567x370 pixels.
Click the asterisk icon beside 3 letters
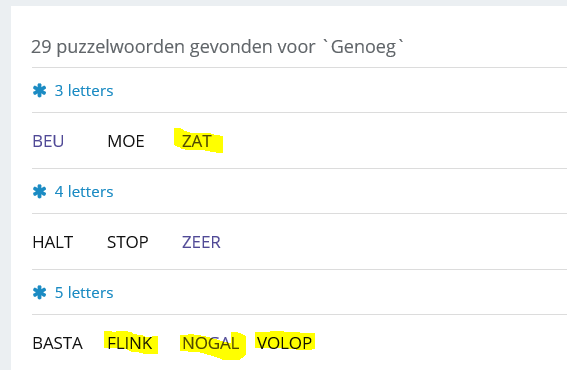pos(39,90)
